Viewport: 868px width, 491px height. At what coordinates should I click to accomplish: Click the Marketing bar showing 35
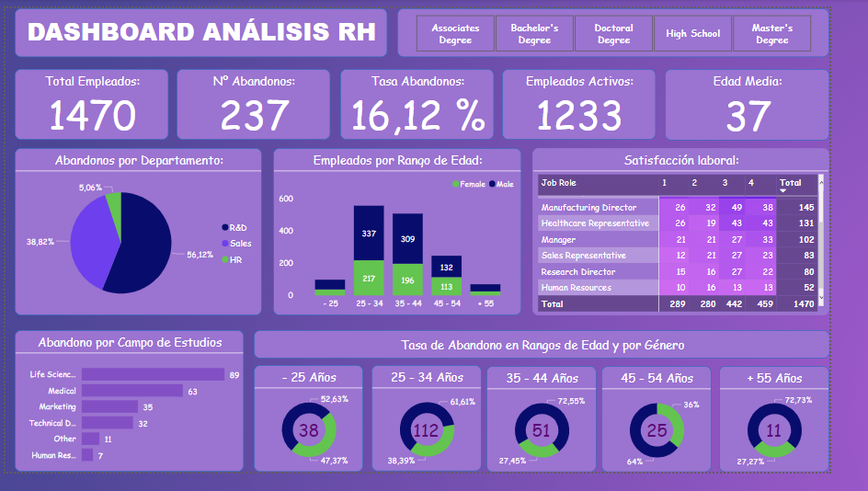click(x=109, y=406)
